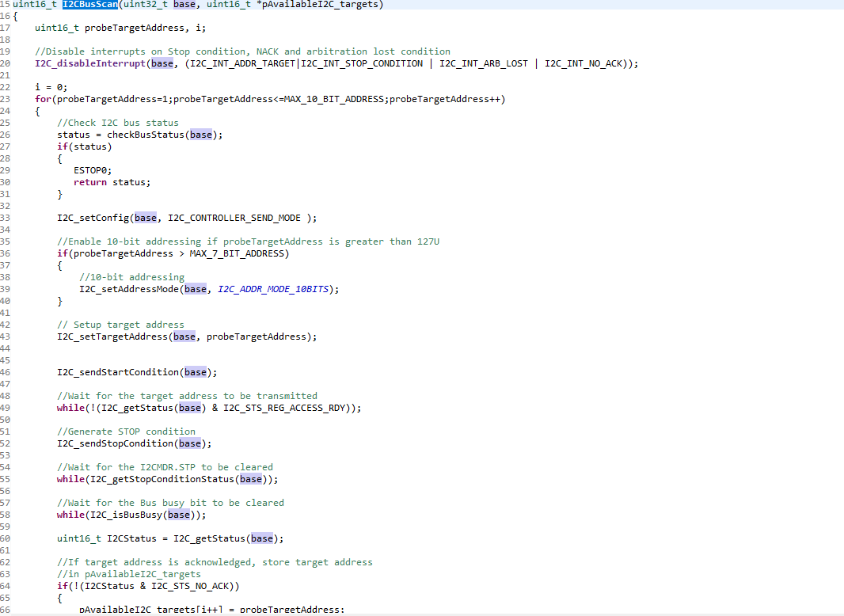The image size is (844, 616).
Task: Click I2C_STS_REG_ACCESS_RDY constant
Action: click(284, 408)
